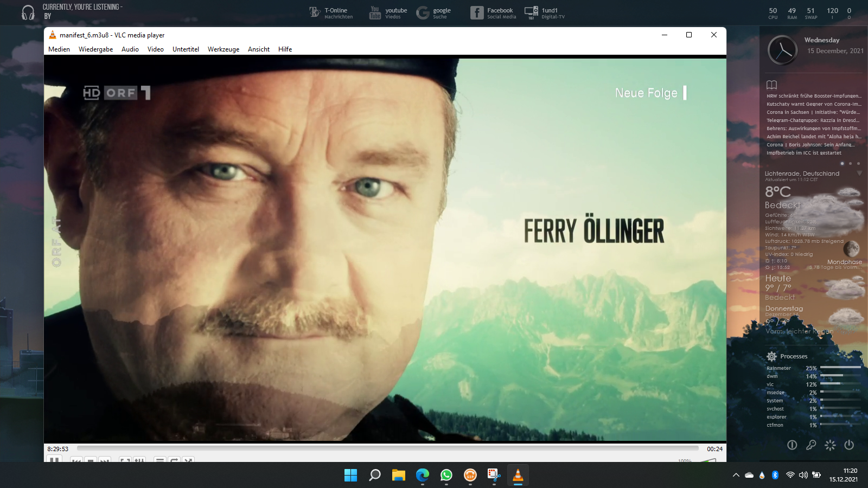Open the 'Telegram-Chatgruppe: Razzia' headline
Screen dimensions: 868x488
pos(813,120)
